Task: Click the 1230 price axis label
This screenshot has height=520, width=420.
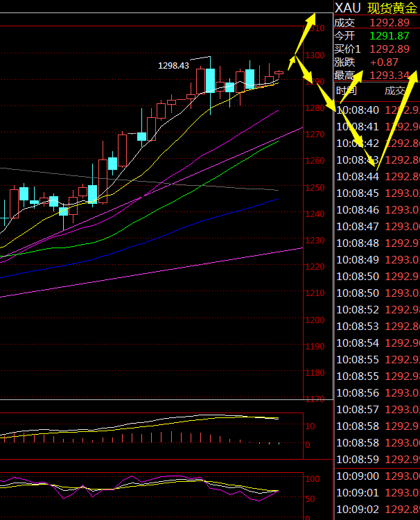Action: pyautogui.click(x=315, y=240)
